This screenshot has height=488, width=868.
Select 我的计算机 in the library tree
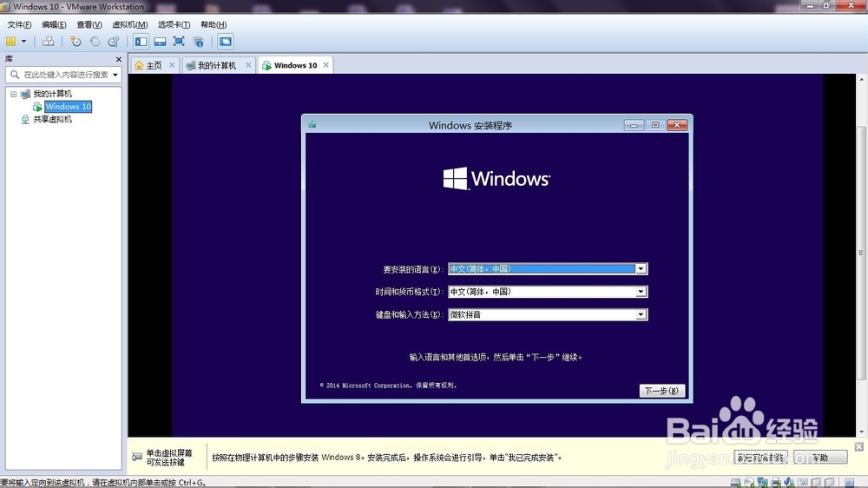click(52, 94)
